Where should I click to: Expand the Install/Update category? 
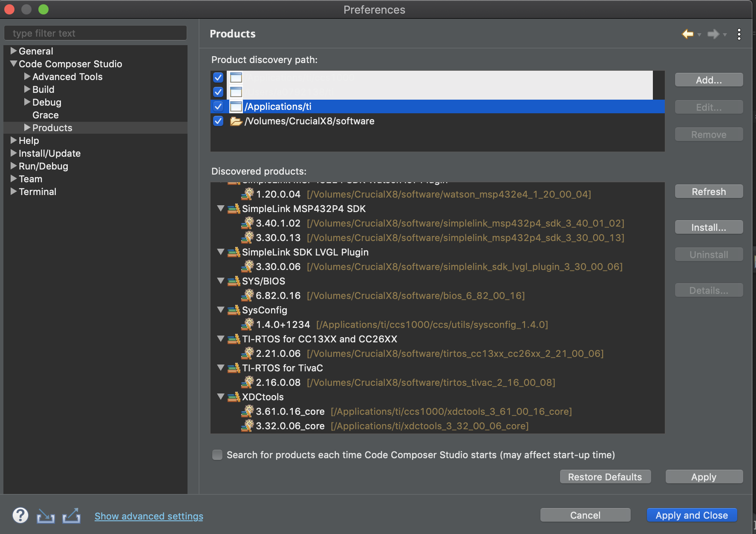tap(14, 153)
